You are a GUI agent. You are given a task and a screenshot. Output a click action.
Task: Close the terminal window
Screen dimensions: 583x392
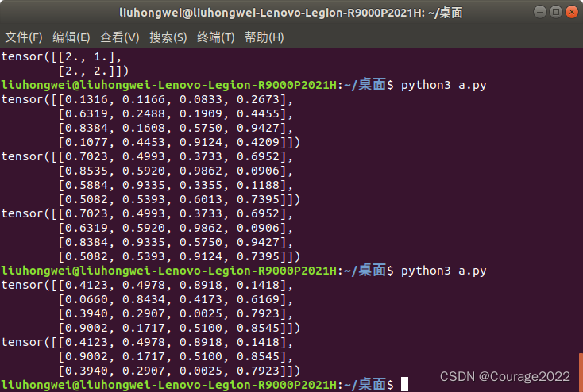571,12
